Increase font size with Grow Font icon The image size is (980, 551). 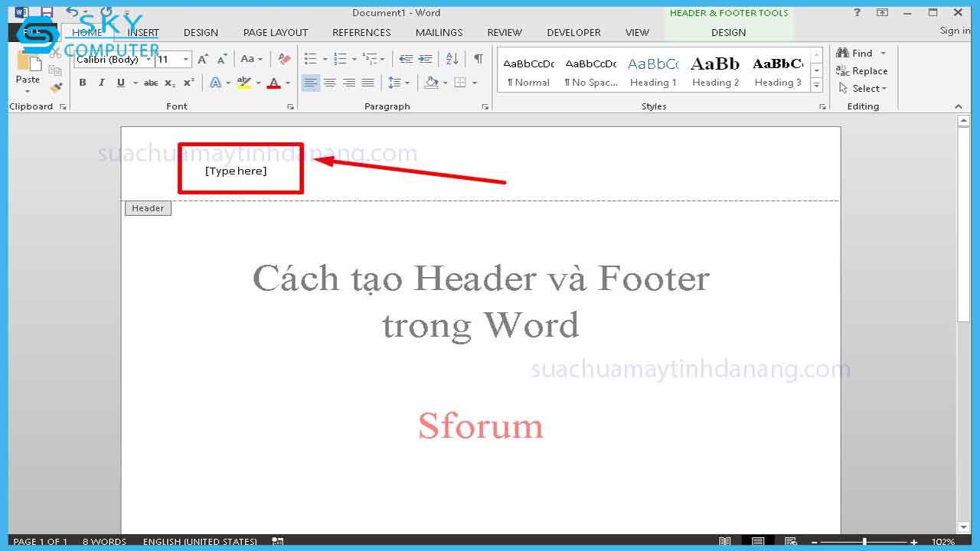(x=203, y=59)
